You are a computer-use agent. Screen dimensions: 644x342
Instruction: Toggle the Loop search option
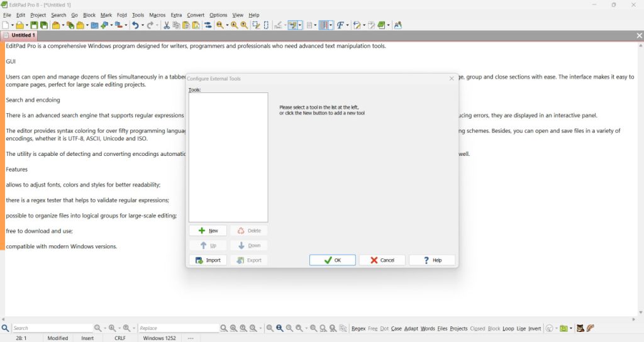pyautogui.click(x=508, y=328)
